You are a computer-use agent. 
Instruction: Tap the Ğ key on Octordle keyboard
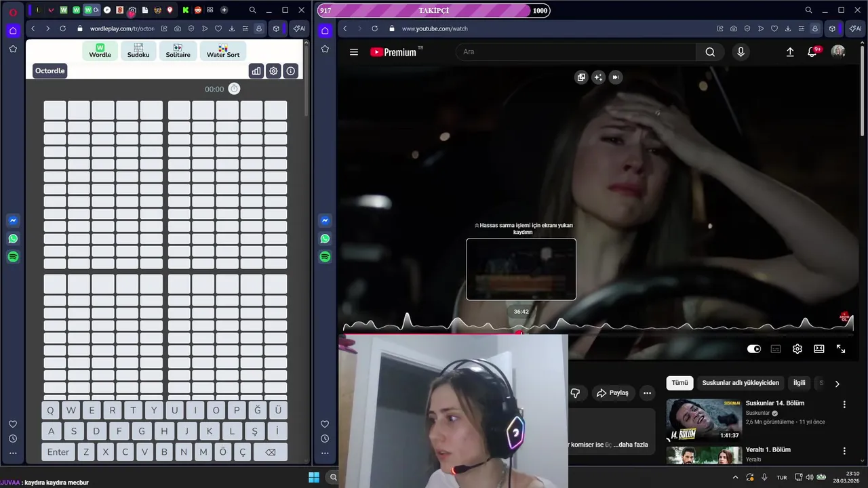point(257,410)
